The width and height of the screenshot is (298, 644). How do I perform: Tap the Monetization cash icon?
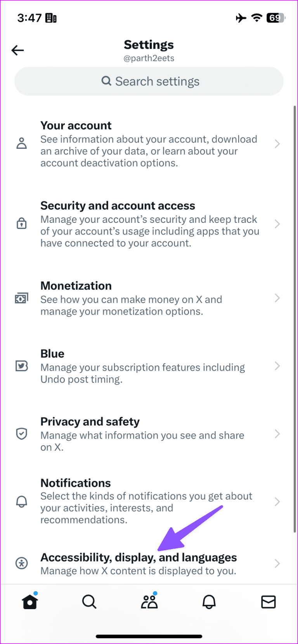22,298
